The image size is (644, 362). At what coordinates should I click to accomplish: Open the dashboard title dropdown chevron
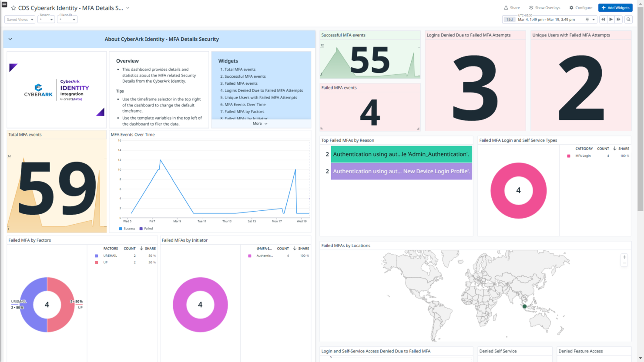127,8
